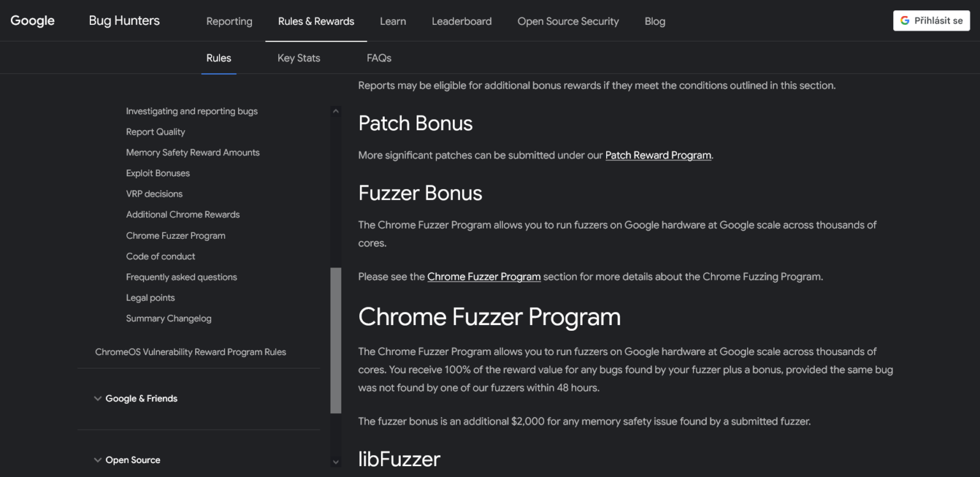Collapse the Google & Friends chevron
This screenshot has width=980, height=477.
coord(98,398)
